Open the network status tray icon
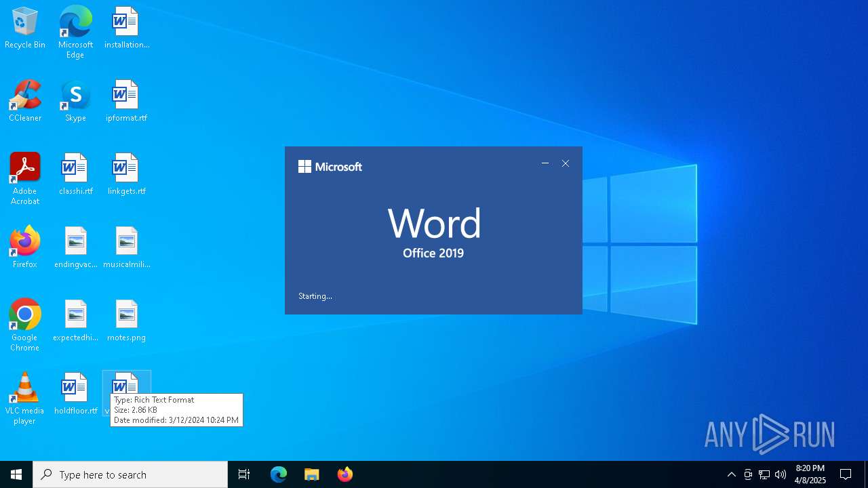Viewport: 868px width, 488px height. 764,474
